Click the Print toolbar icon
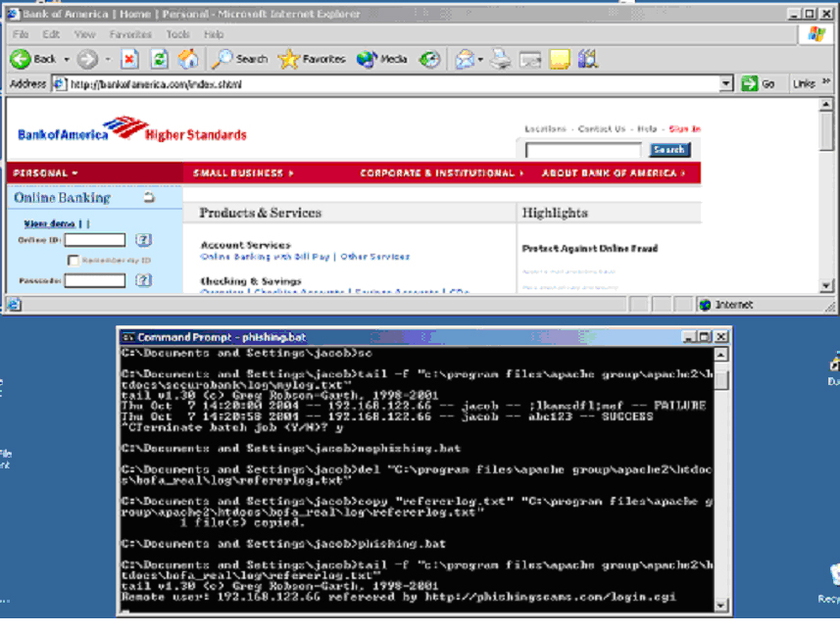The height and width of the screenshot is (634, 840). (501, 59)
